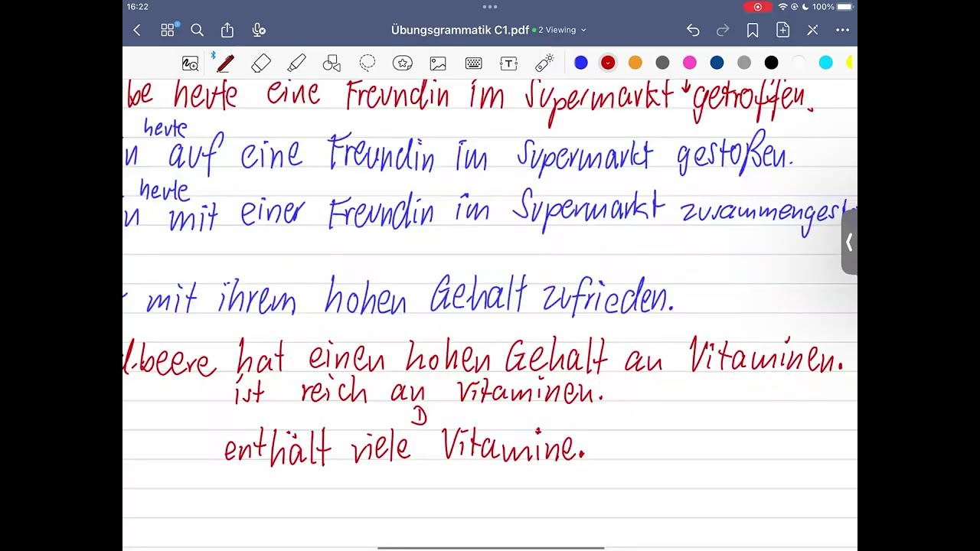
Task: Undo the last stroke
Action: [x=693, y=30]
